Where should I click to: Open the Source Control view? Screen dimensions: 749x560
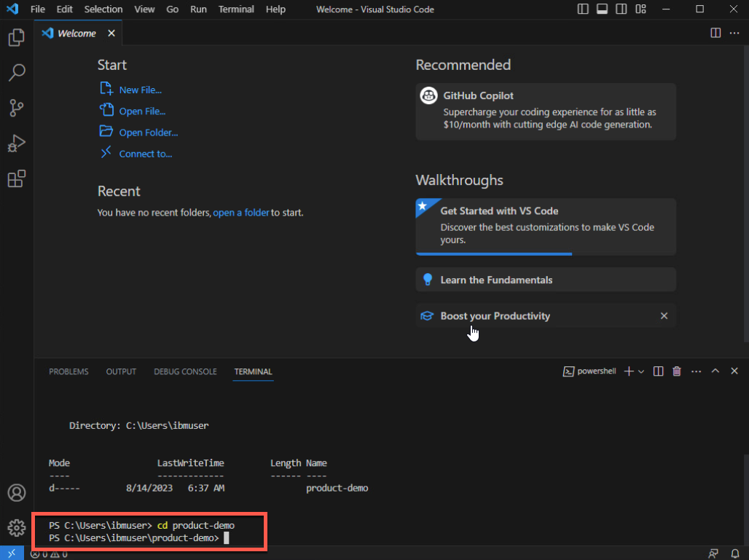coord(16,108)
